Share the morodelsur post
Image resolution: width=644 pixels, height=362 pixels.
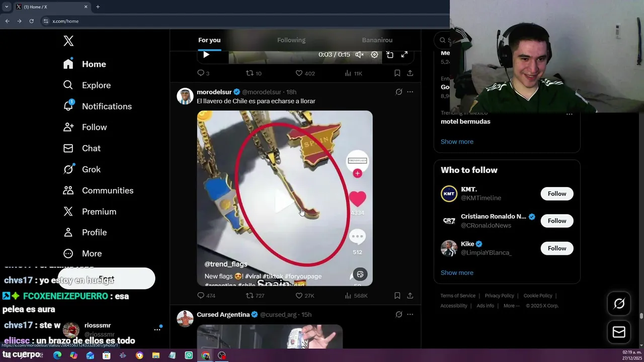coord(410,296)
